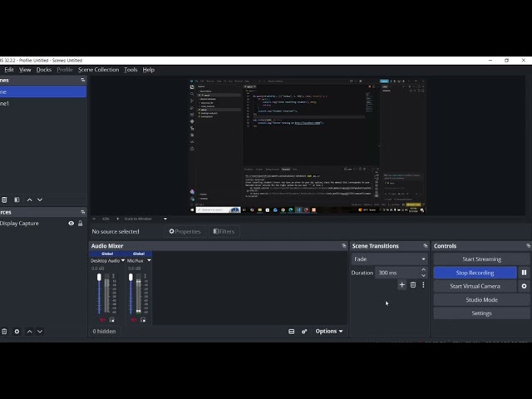Open source properties gear in Sources toolbar

17,332
